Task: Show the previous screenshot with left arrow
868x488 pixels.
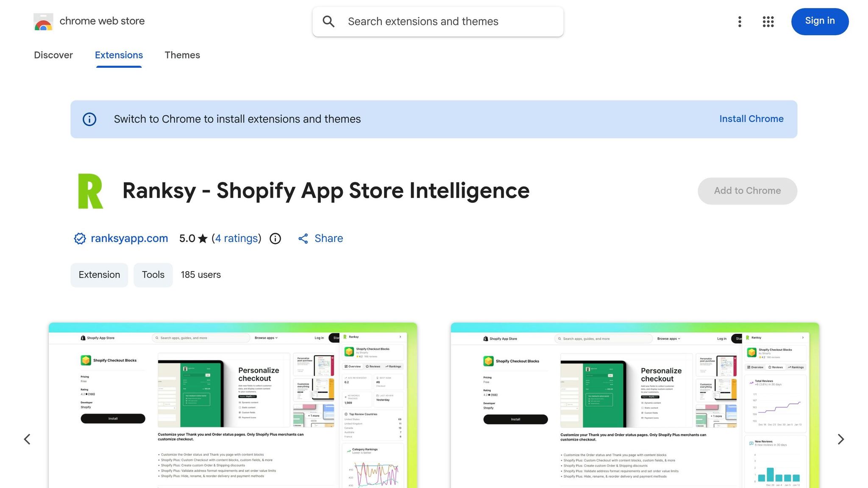Action: (27, 439)
